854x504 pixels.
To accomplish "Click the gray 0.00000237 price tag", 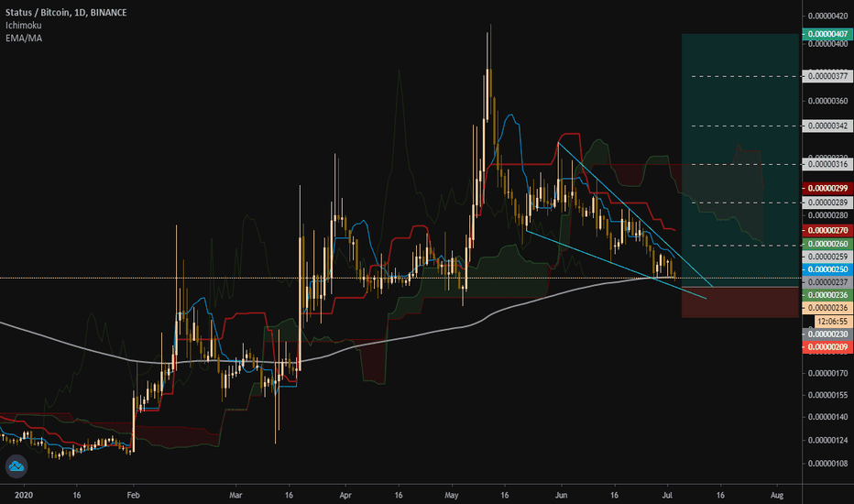I will pos(827,281).
